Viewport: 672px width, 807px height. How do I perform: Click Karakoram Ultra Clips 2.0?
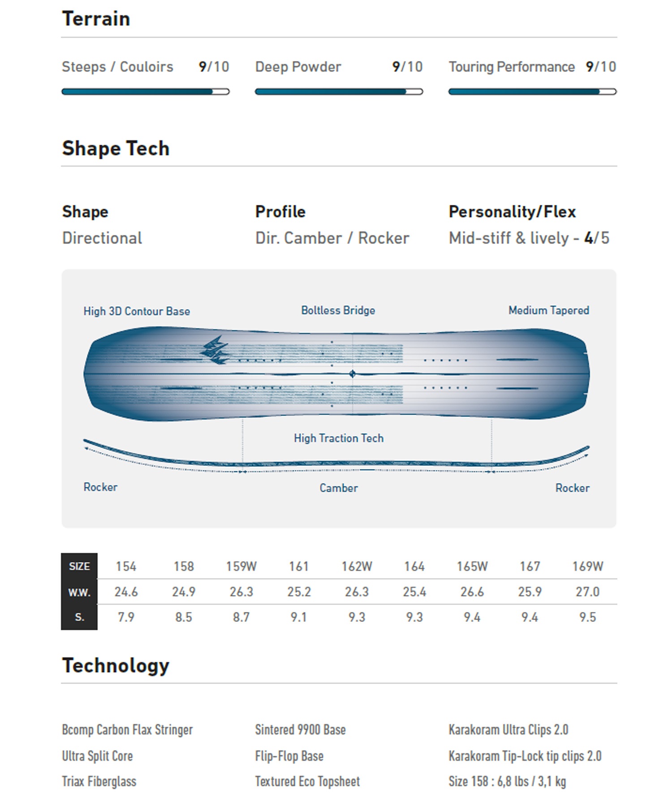pos(508,730)
